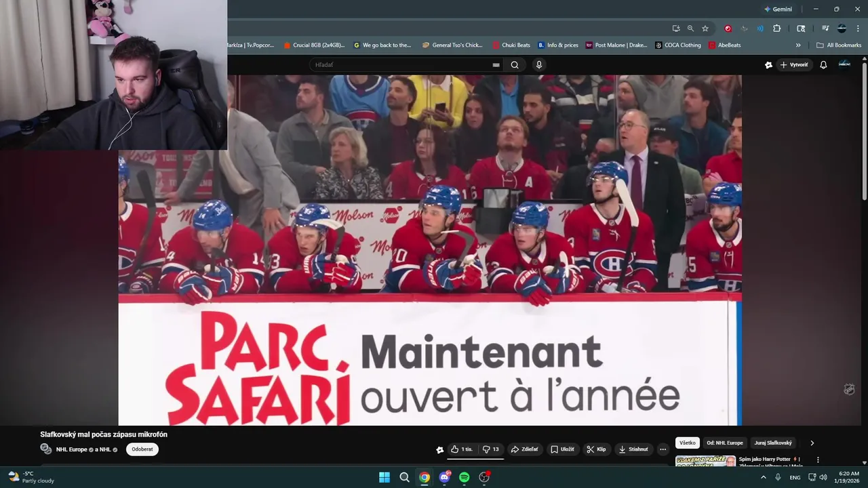868x488 pixels.
Task: Select the 'Od: NHL Europe' chip
Action: [725, 443]
